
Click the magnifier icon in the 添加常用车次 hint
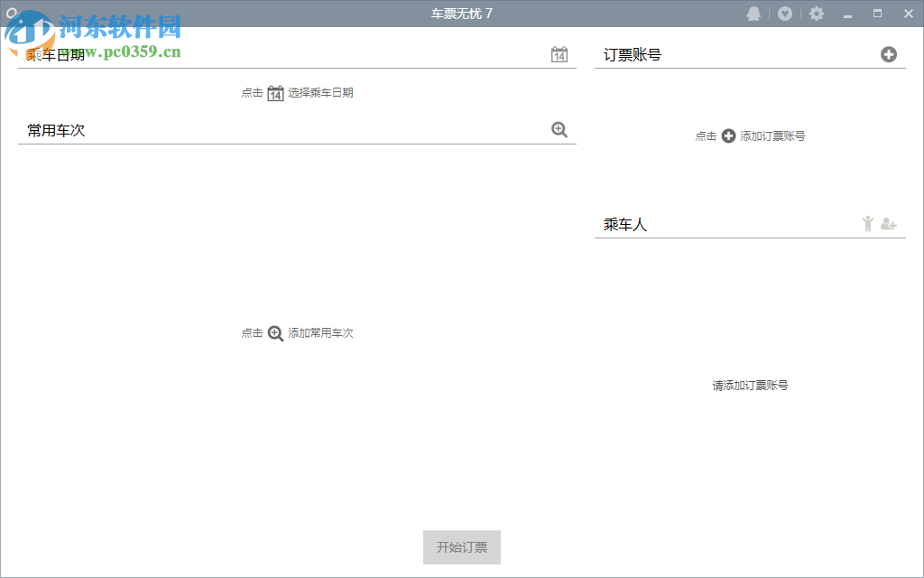(x=274, y=332)
